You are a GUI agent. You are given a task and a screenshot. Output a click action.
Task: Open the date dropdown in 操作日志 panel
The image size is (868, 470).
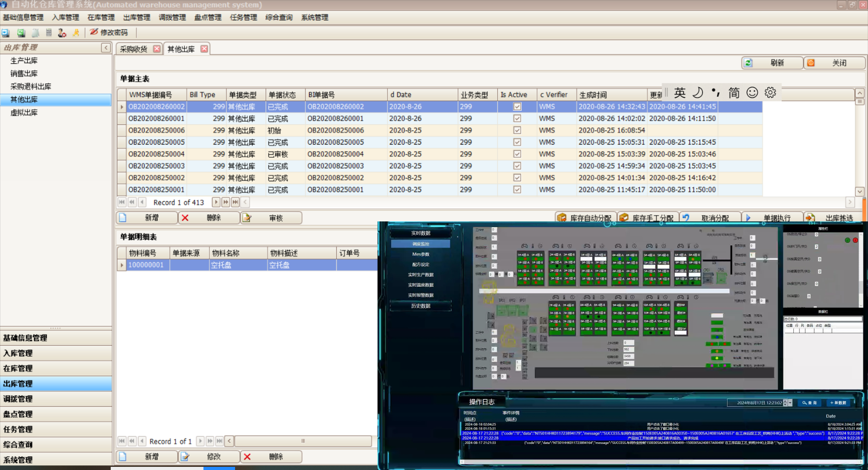point(790,403)
